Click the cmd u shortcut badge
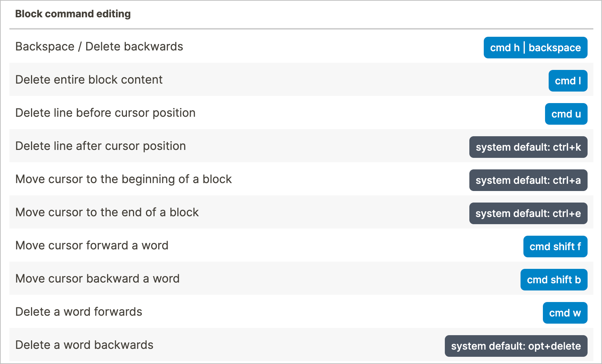The height and width of the screenshot is (364, 602). coord(566,114)
